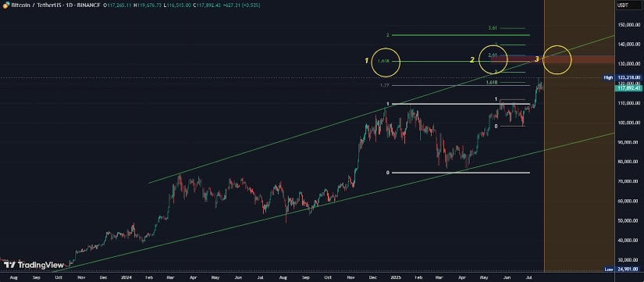Open the Bitcoin / TetherUS symbol title
The width and height of the screenshot is (644, 282).
(36, 5)
